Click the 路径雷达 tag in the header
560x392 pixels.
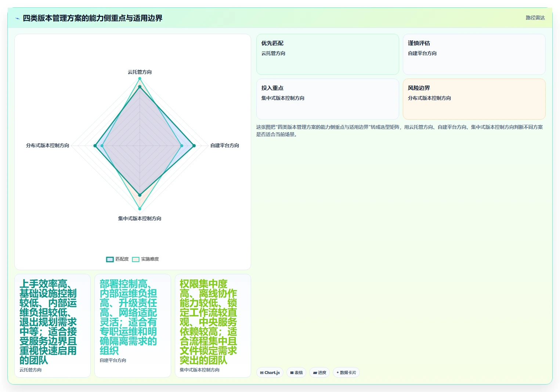click(x=535, y=18)
